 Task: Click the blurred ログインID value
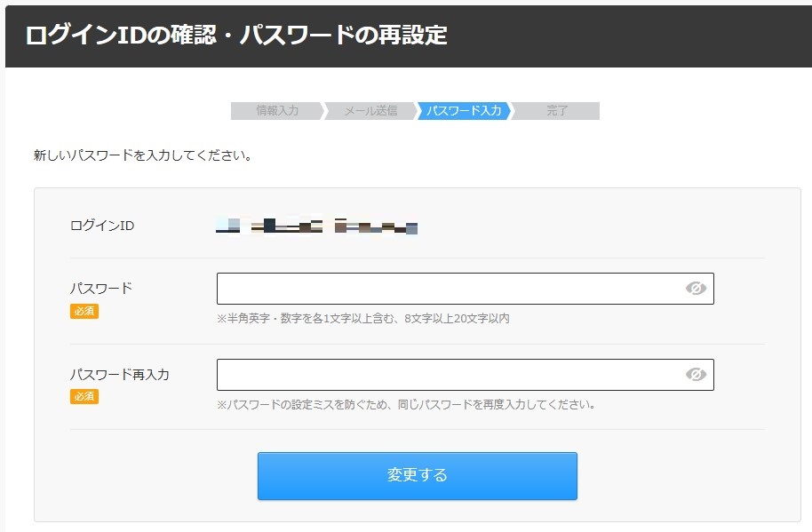[x=316, y=226]
